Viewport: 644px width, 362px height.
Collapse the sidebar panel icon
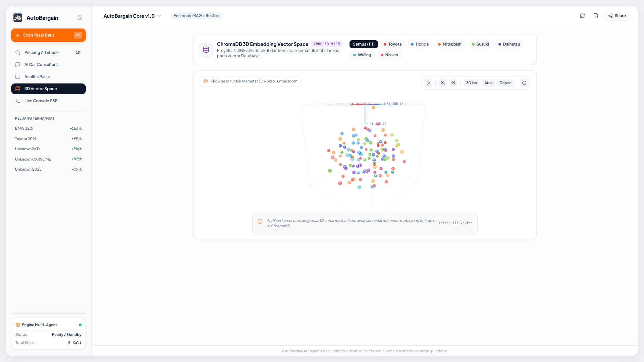[80, 18]
